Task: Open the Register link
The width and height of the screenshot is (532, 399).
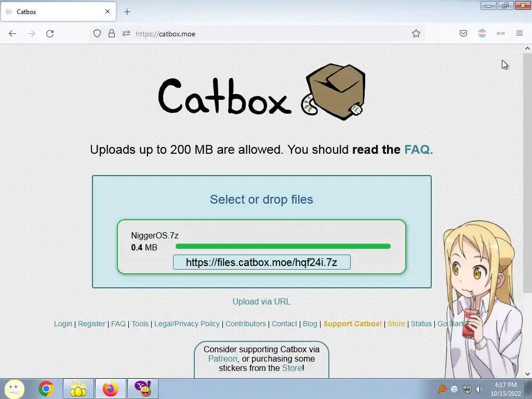Action: coord(91,324)
